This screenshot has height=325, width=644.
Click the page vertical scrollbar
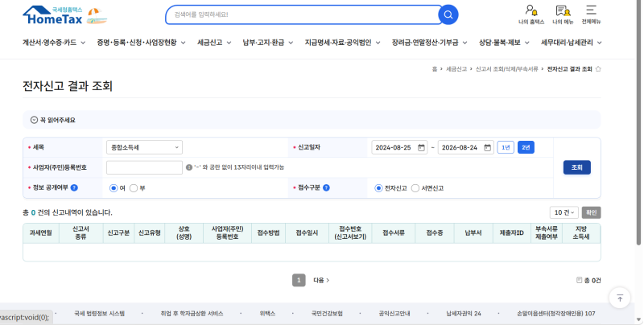click(x=638, y=123)
